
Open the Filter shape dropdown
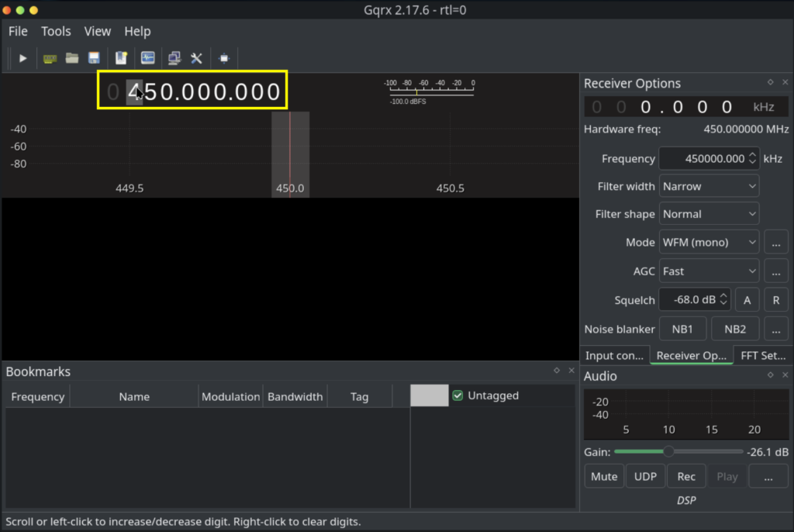pos(709,214)
